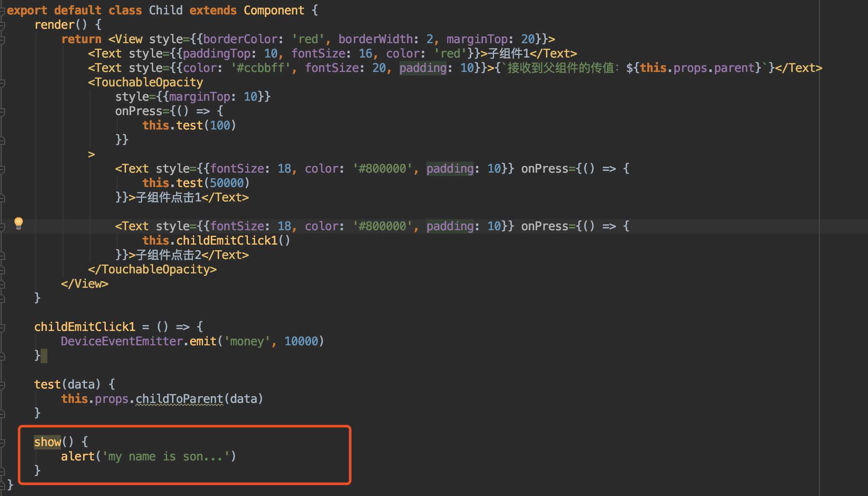Click the '#ccbbff' color string value

[261, 68]
